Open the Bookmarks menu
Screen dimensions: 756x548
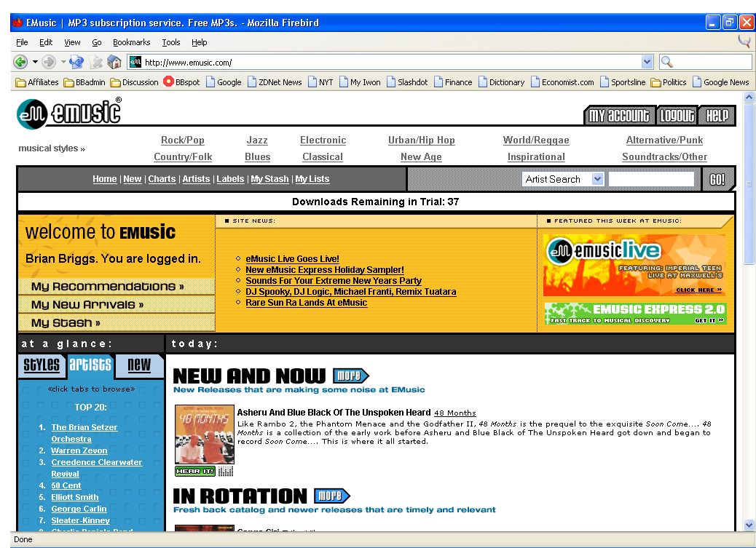tap(132, 42)
